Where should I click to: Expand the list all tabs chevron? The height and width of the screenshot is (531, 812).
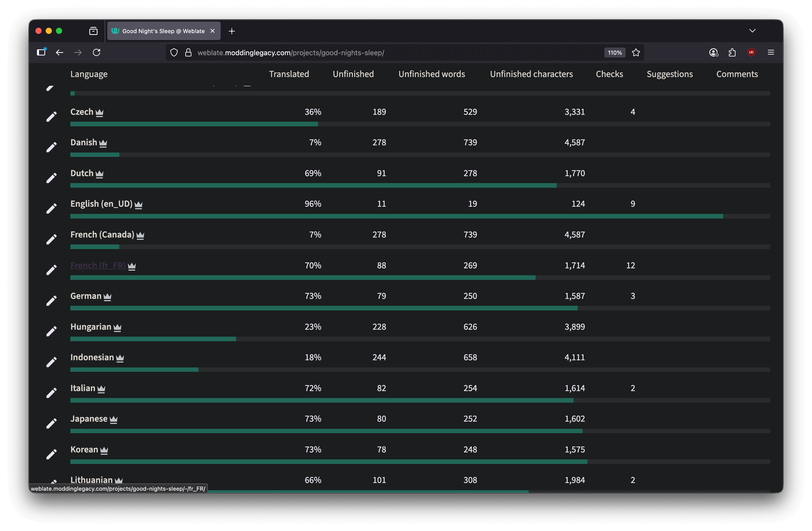point(752,31)
